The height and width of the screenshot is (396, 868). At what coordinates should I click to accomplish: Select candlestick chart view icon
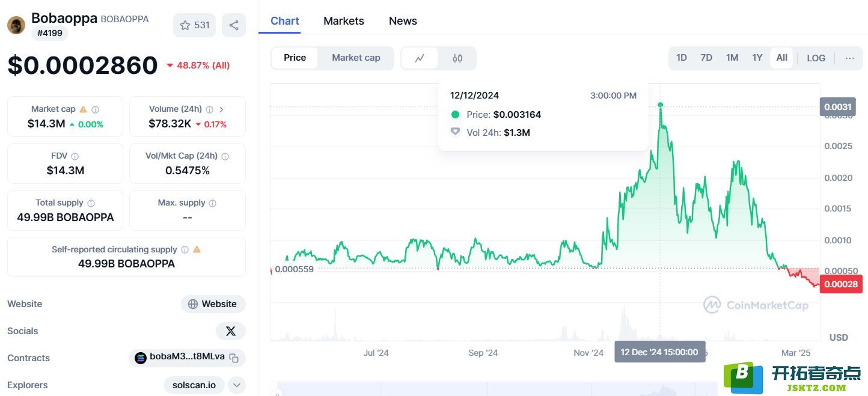point(457,58)
